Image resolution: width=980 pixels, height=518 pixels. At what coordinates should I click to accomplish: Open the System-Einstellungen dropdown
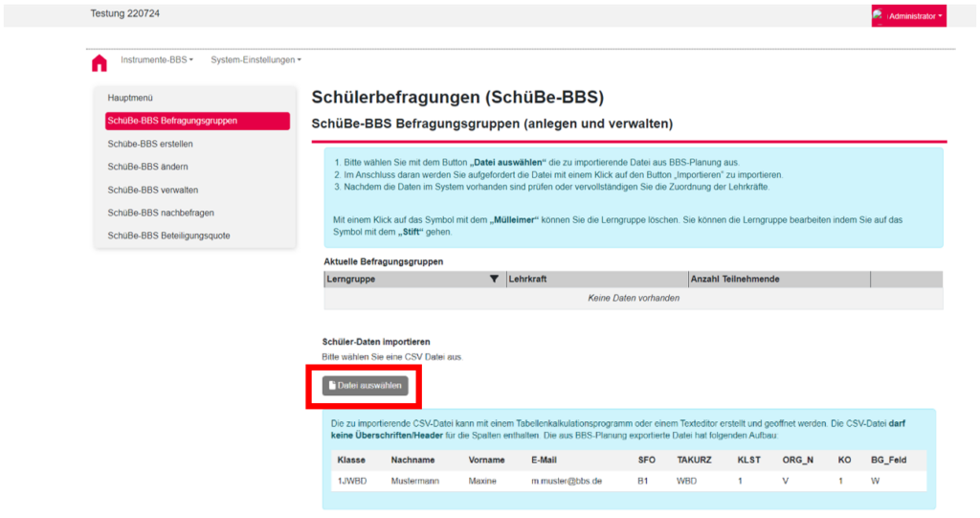[255, 60]
